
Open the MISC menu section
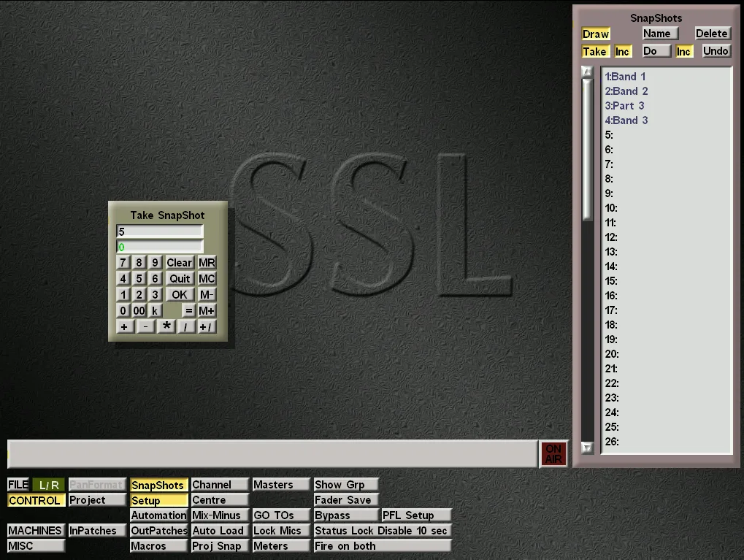(36, 546)
